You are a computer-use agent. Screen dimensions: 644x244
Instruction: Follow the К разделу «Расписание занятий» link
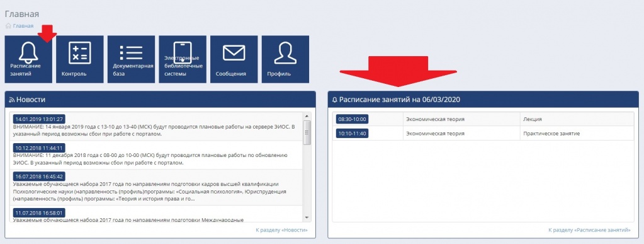(x=589, y=230)
